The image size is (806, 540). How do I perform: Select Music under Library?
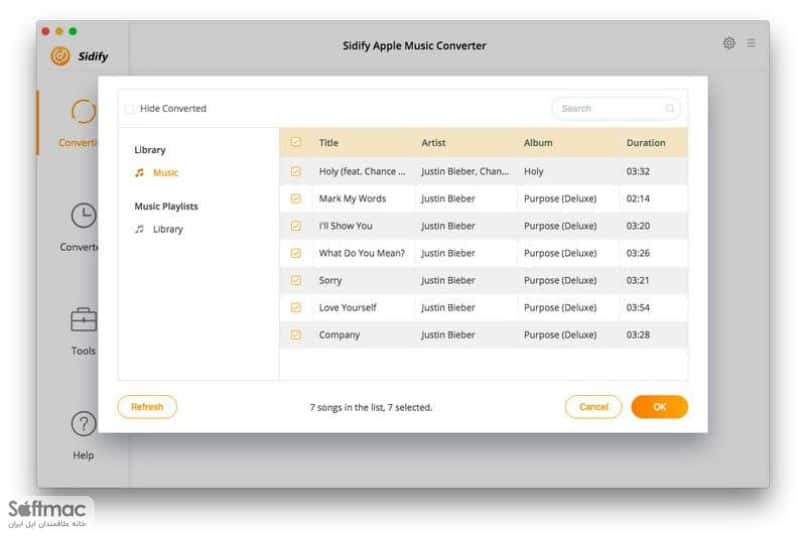pos(166,173)
